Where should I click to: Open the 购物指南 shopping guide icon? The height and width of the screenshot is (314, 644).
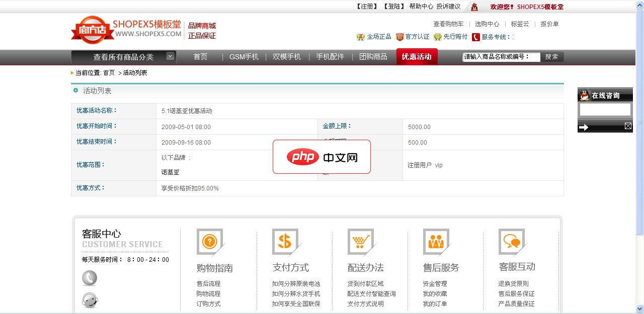pyautogui.click(x=210, y=241)
